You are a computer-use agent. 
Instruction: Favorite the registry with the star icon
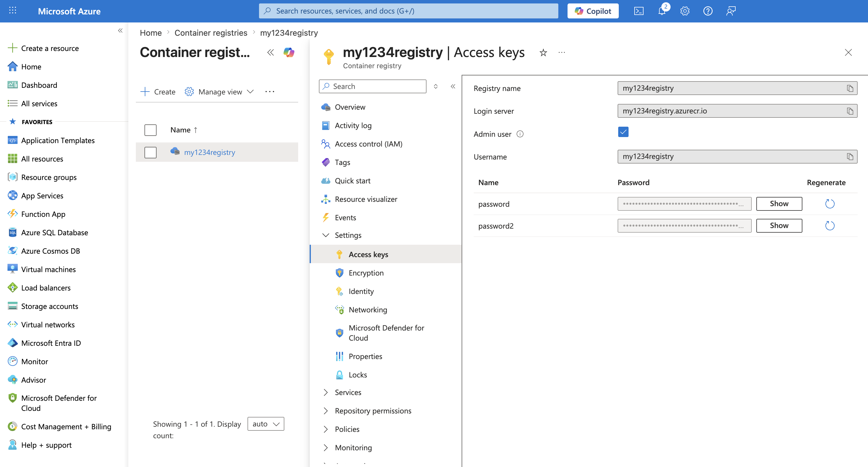click(x=543, y=53)
